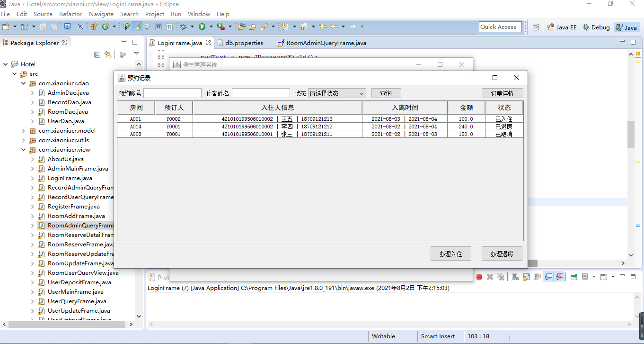This screenshot has height=344, width=644.
Task: Collapse All in Package Explorer
Action: click(97, 54)
